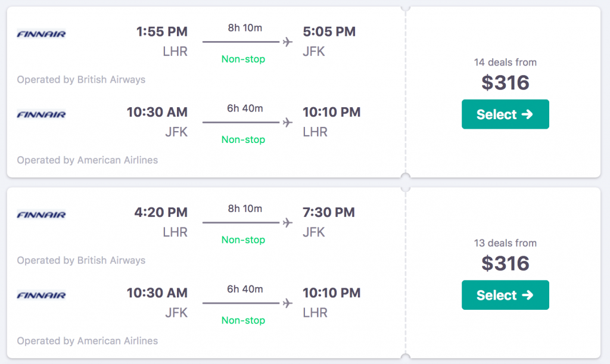Click the arrow icon inside the first Select button
Screen dimensions: 610x364
(528, 114)
